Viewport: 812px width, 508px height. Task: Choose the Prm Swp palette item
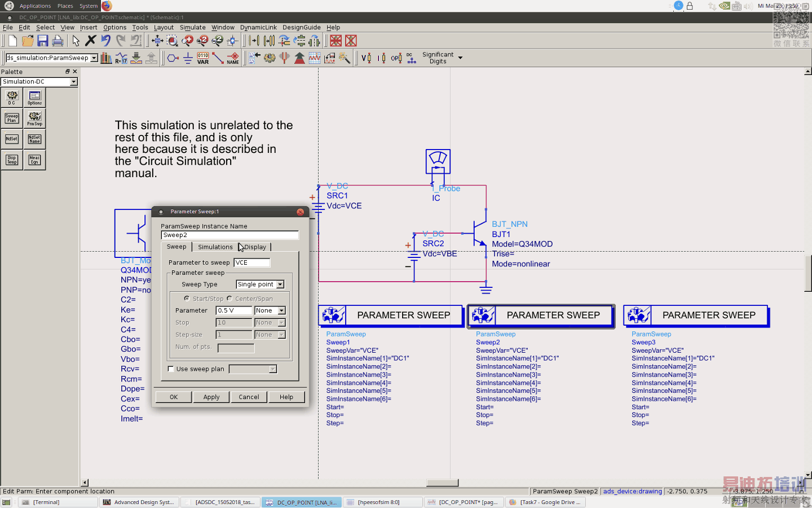[x=34, y=118]
